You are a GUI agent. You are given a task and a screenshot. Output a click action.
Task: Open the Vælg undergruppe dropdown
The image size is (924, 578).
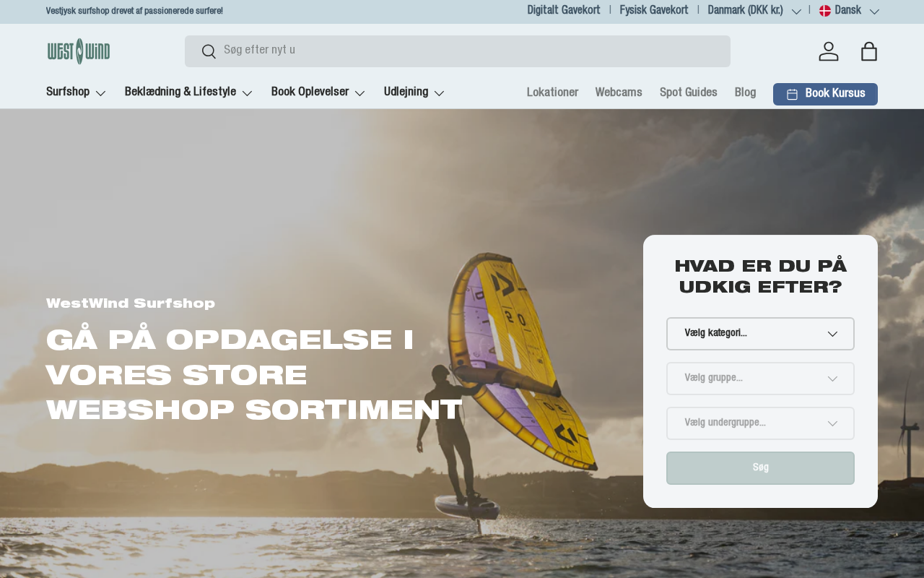tap(760, 423)
